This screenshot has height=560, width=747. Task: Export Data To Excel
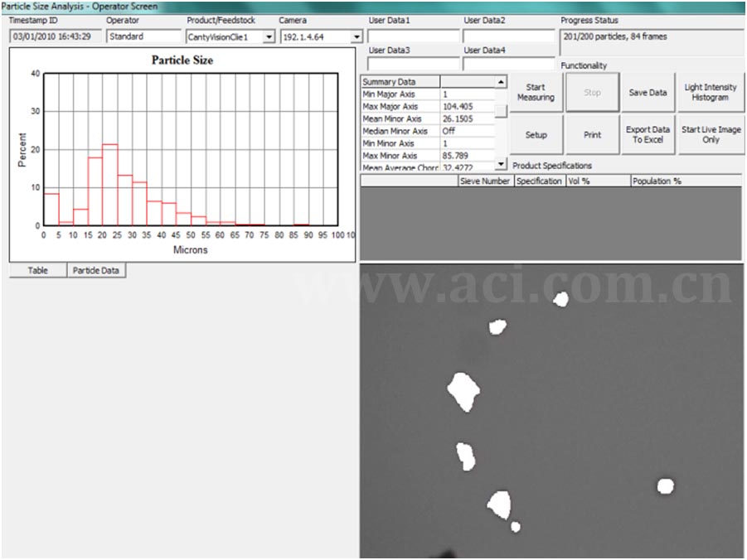[x=648, y=135]
